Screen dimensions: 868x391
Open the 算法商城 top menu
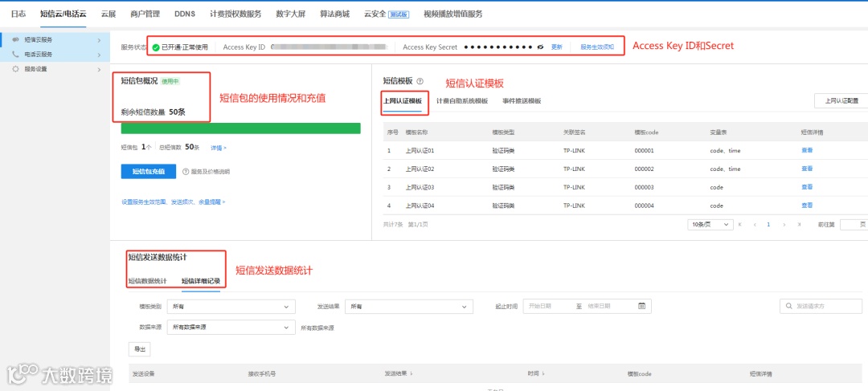point(335,14)
